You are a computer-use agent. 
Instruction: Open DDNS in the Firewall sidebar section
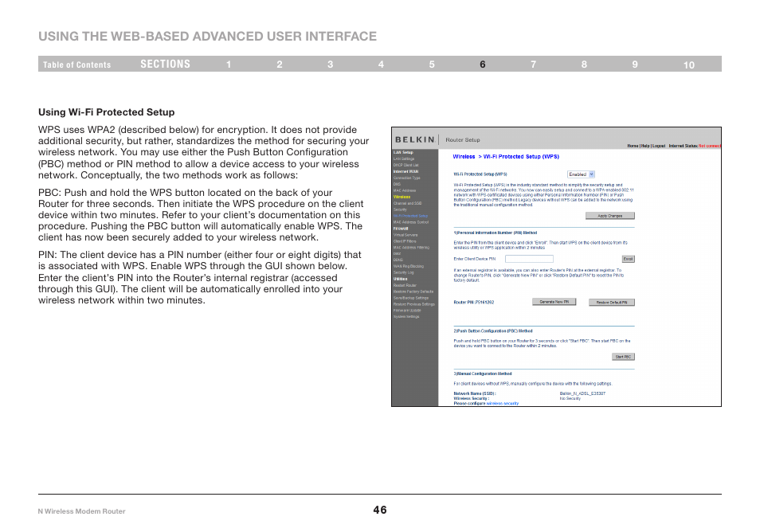[398, 260]
